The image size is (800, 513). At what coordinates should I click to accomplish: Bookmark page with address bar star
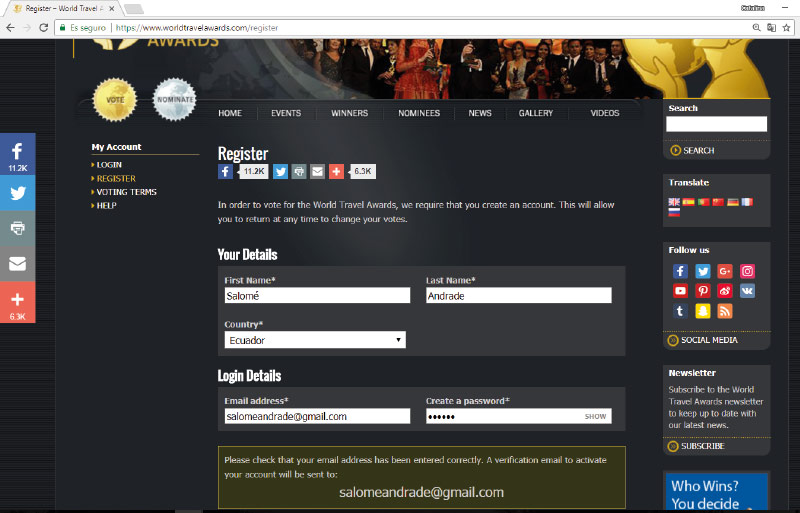[786, 28]
